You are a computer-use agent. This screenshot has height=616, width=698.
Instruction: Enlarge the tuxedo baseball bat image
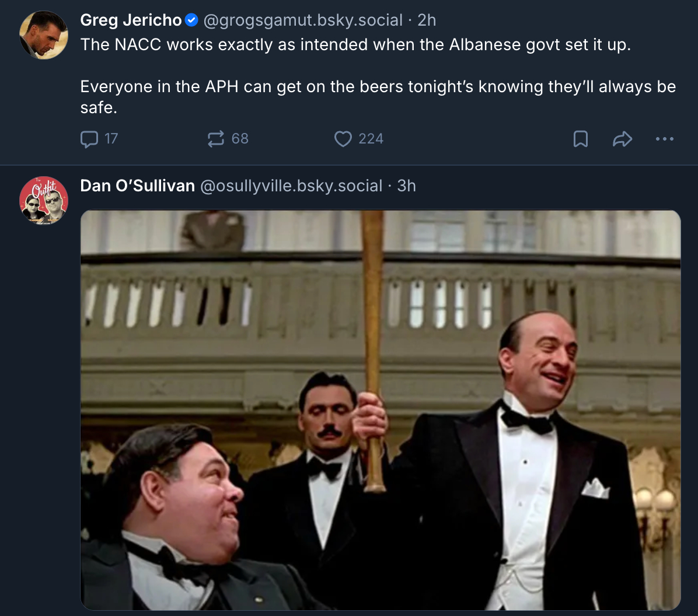click(381, 409)
